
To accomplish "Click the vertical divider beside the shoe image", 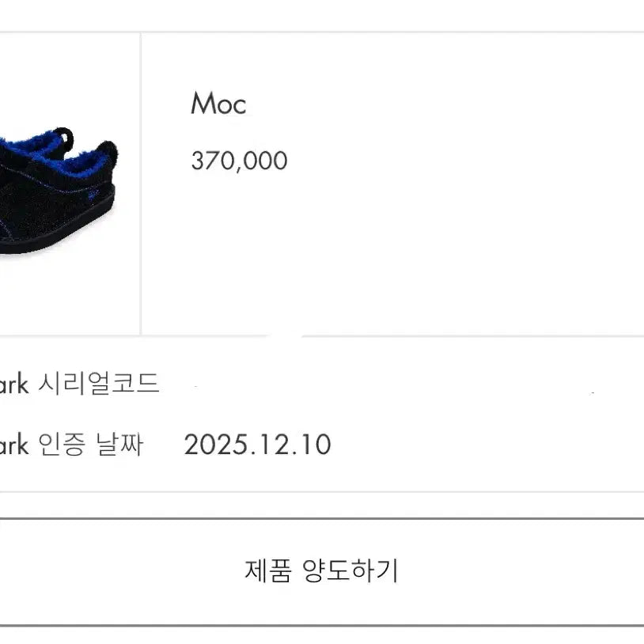I will click(x=141, y=184).
